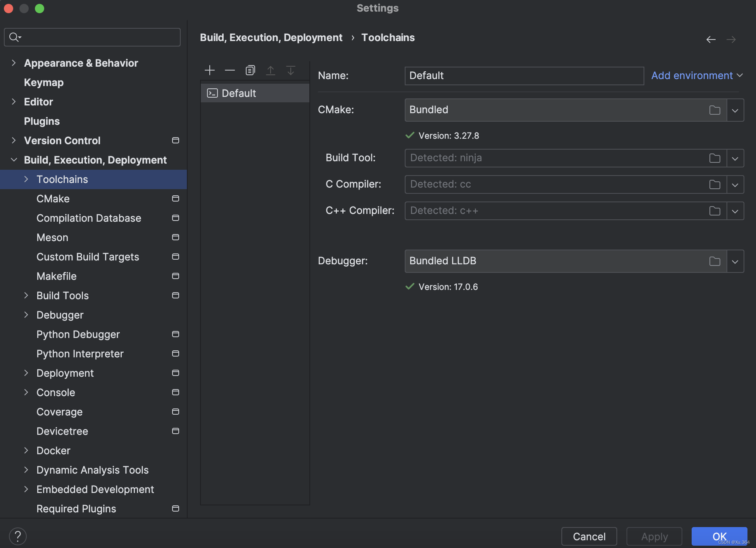Image resolution: width=756 pixels, height=548 pixels.
Task: Browse folder for C Compiler path
Action: coord(715,184)
